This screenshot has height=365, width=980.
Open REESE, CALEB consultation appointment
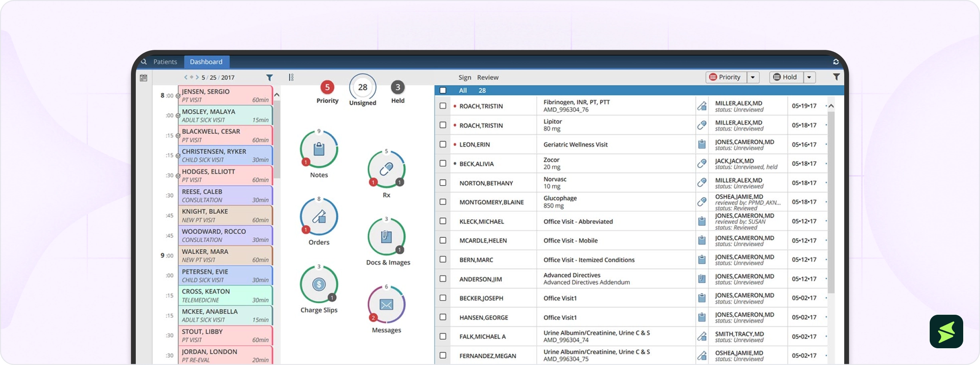pyautogui.click(x=225, y=195)
